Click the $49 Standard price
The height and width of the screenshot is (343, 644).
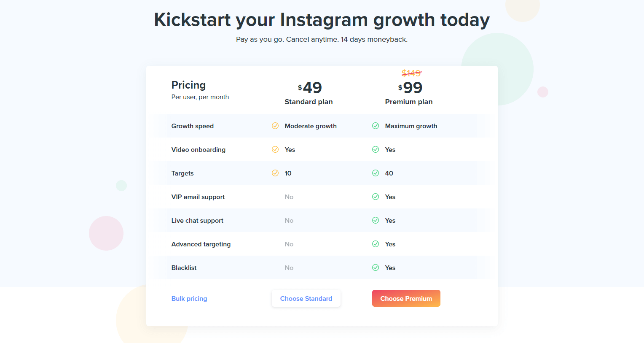click(x=310, y=88)
